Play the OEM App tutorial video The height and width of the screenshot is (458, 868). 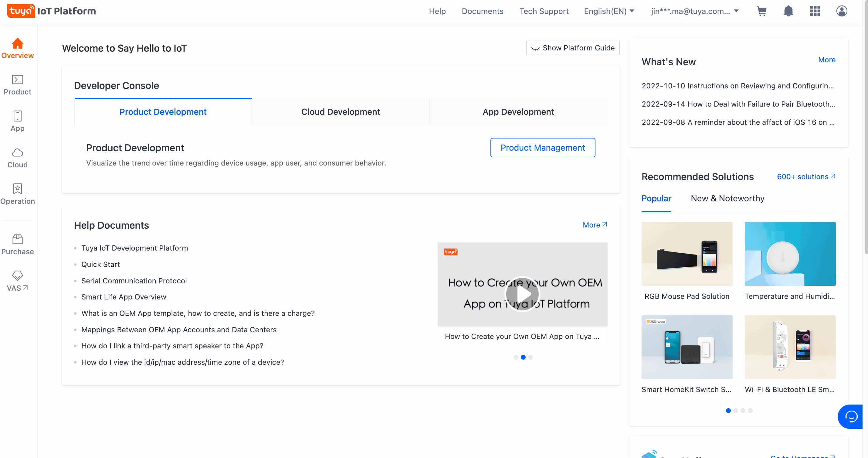tap(522, 294)
